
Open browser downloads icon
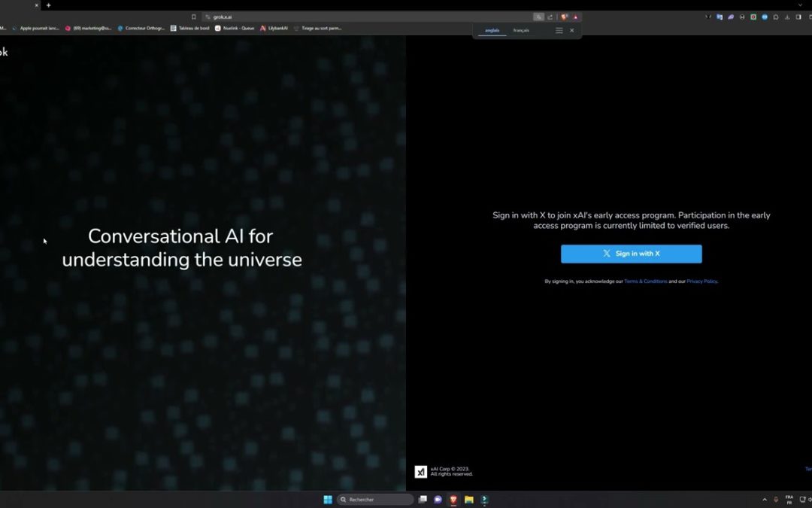point(787,17)
